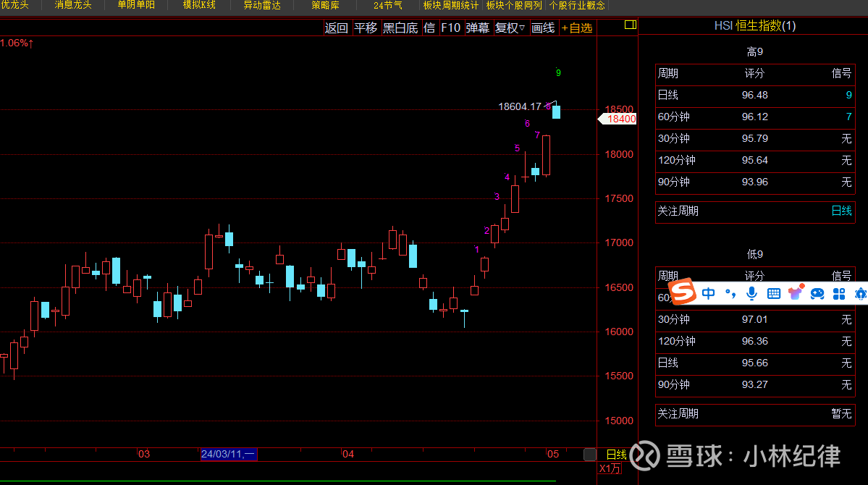Click the 评分 column header in 高9

754,74
